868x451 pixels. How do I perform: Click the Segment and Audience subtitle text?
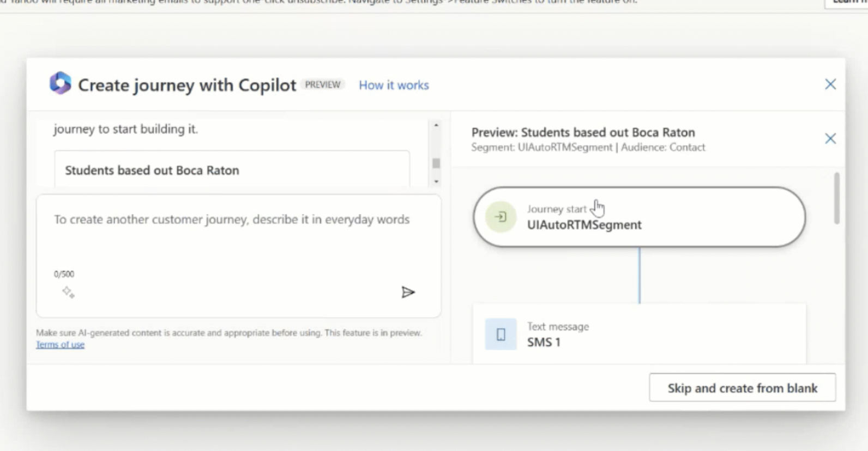[x=588, y=147]
